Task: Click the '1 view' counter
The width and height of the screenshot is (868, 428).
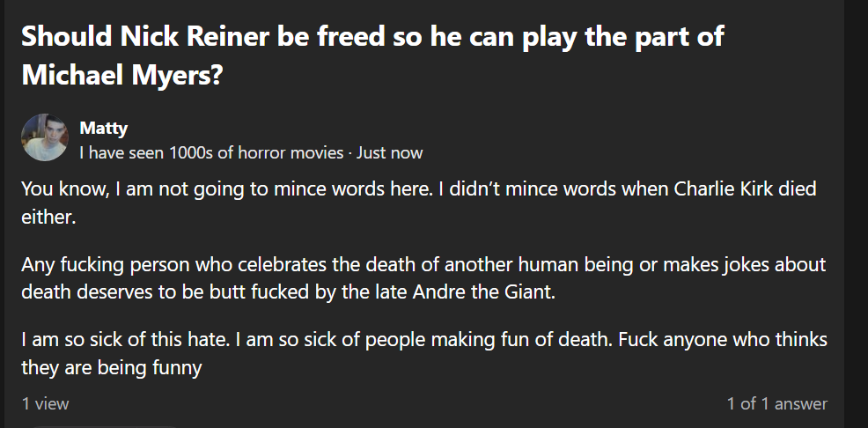Action: tap(45, 403)
